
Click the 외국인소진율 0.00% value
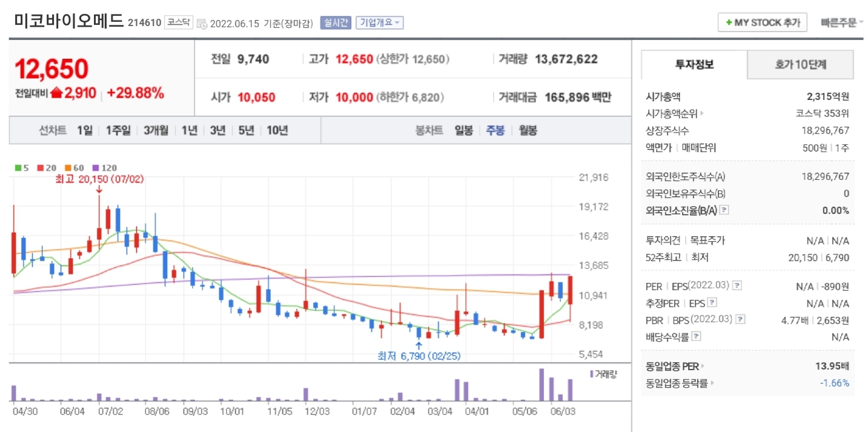(x=836, y=210)
